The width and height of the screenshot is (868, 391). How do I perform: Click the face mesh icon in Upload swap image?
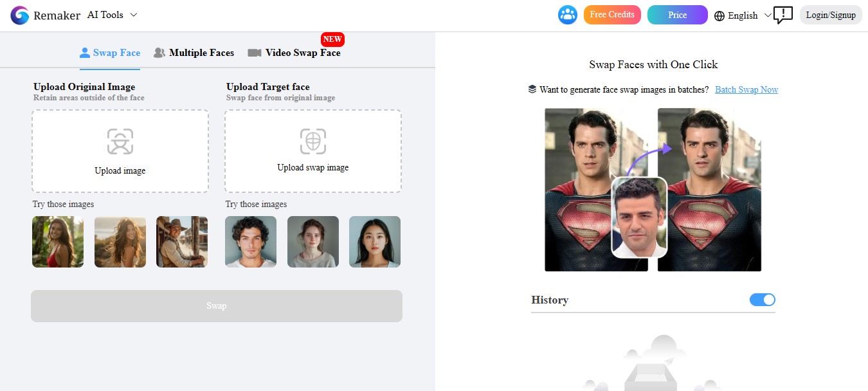tap(313, 141)
